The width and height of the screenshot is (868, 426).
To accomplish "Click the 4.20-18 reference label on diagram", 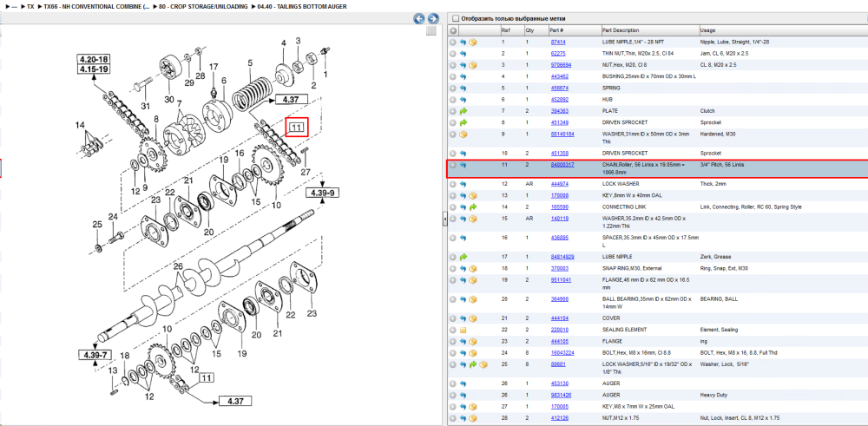I will click(x=93, y=60).
